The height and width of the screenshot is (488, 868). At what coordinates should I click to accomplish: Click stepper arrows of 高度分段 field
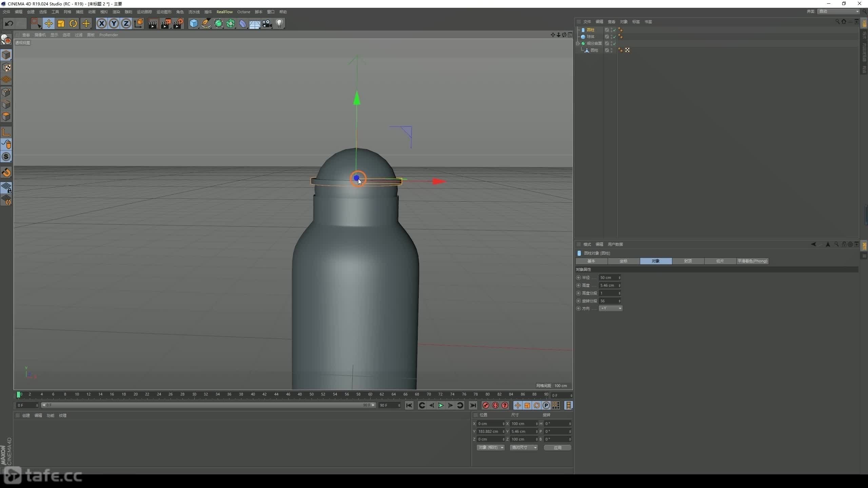click(619, 293)
